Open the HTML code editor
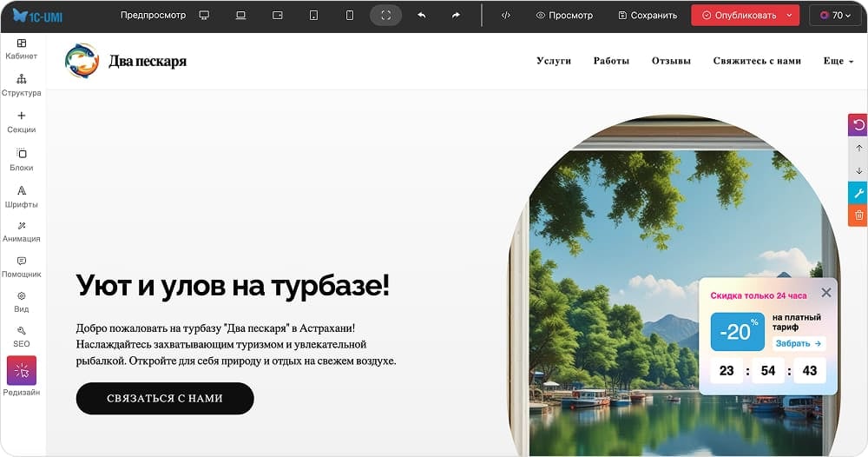 [x=505, y=16]
